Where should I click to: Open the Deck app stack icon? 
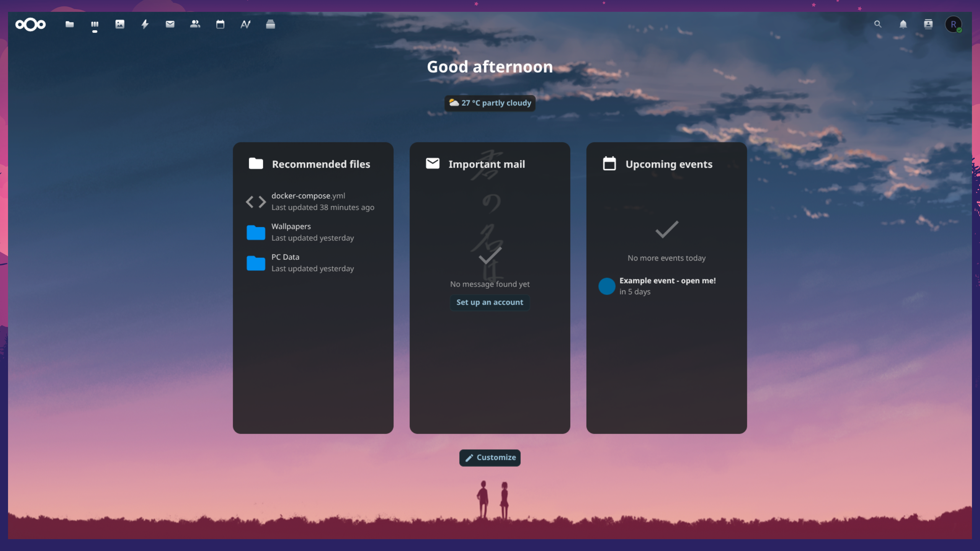[x=270, y=24]
